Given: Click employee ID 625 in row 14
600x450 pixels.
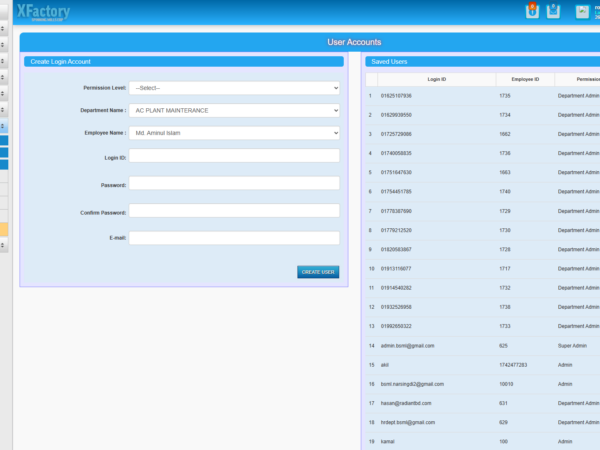Looking at the screenshot, I should [x=503, y=346].
